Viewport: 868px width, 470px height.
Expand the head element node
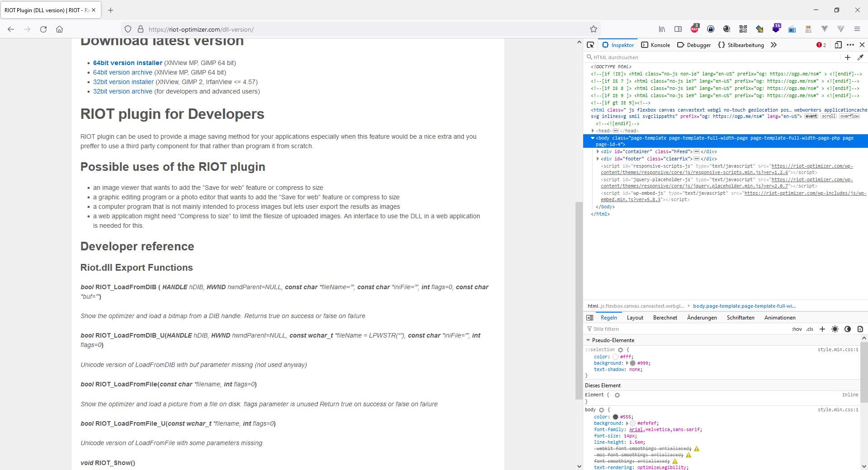[593, 131]
